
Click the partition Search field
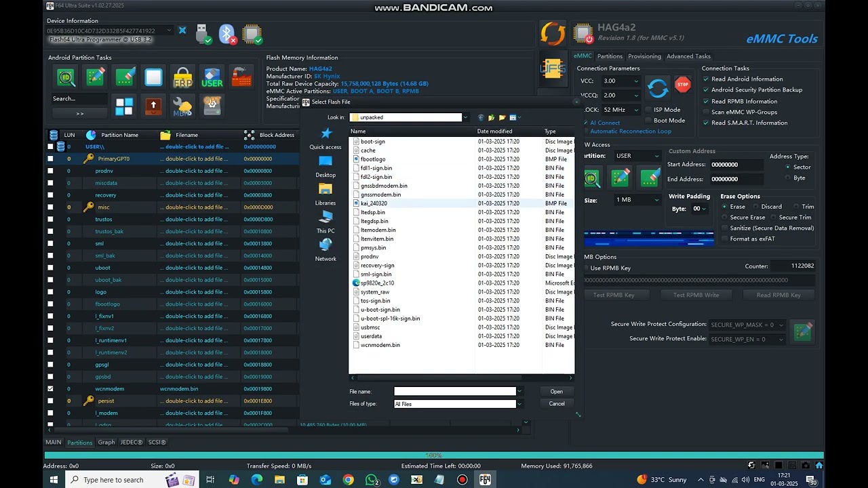tap(79, 99)
